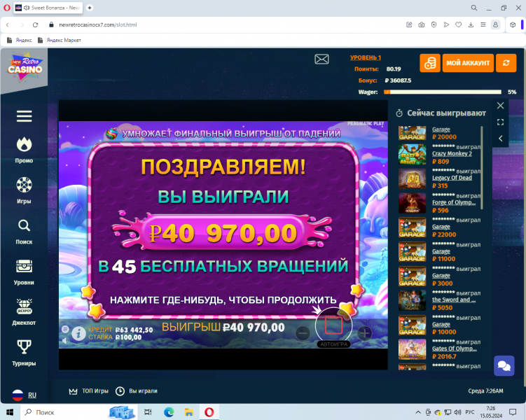Select the Sweet Bonanza browser tab
The width and height of the screenshot is (526, 420).
(48, 8)
